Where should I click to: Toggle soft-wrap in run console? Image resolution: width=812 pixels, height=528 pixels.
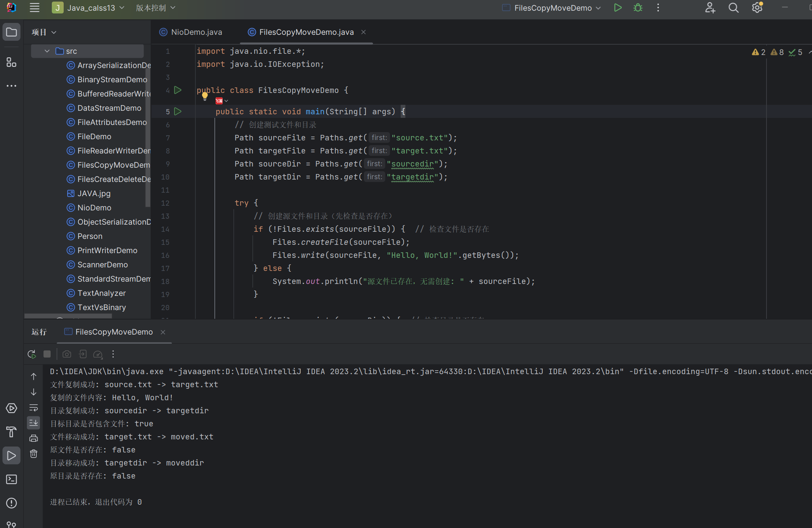tap(34, 408)
